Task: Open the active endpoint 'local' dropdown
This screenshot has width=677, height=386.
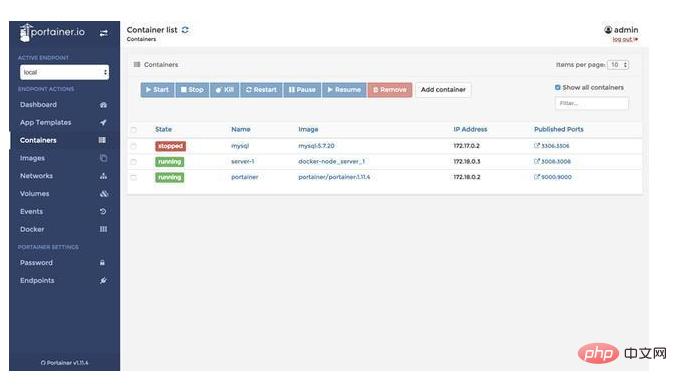Action: point(64,72)
